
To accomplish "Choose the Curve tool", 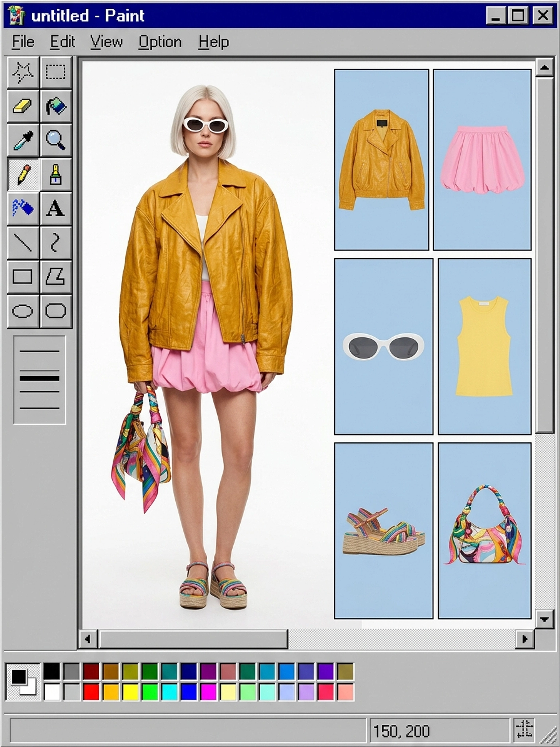I will click(x=56, y=242).
